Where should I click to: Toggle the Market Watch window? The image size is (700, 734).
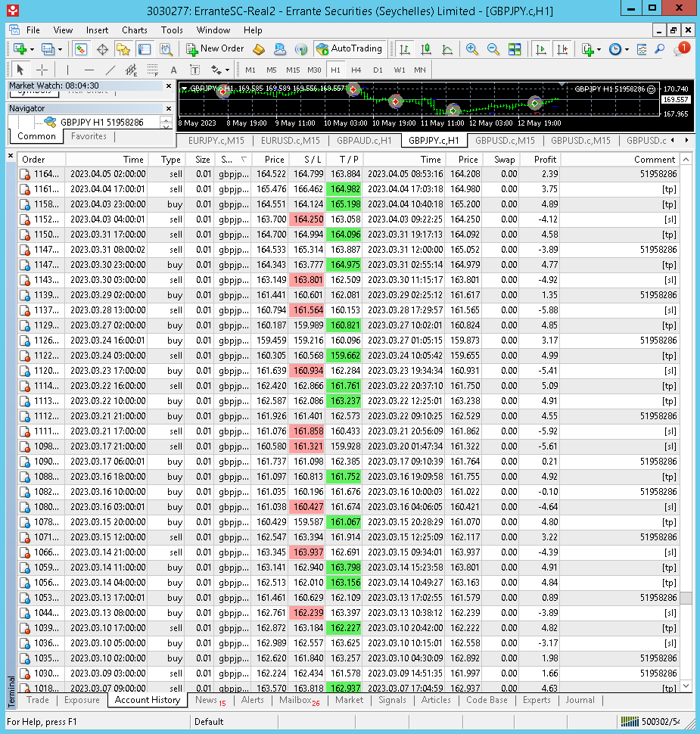tap(80, 48)
